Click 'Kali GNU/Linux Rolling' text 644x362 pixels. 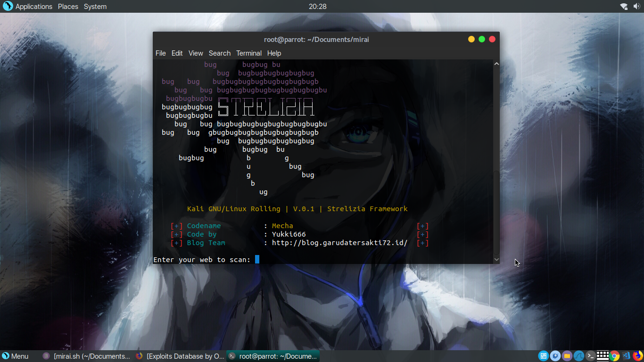(x=234, y=209)
